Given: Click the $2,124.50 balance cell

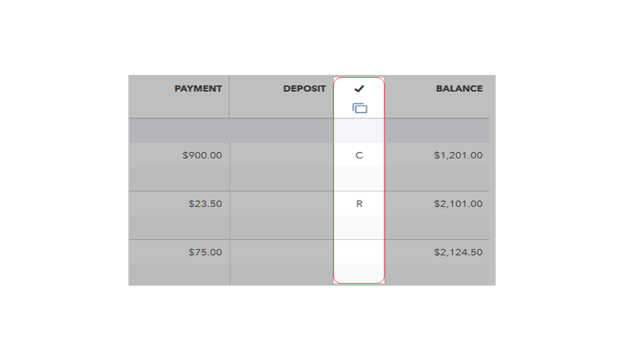Looking at the screenshot, I should 458,252.
